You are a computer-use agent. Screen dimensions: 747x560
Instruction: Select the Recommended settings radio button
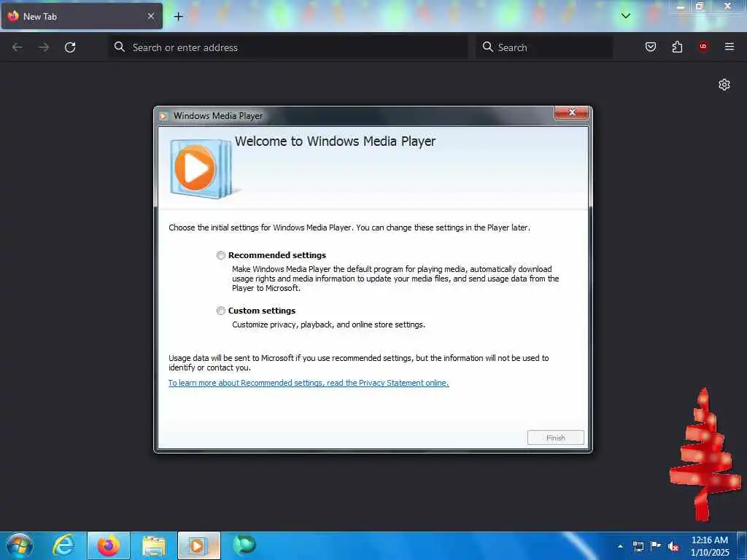point(221,255)
